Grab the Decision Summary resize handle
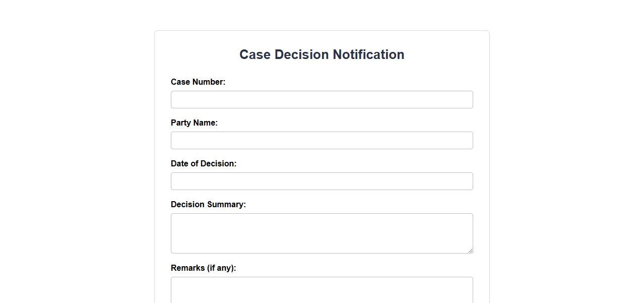 tap(470, 251)
